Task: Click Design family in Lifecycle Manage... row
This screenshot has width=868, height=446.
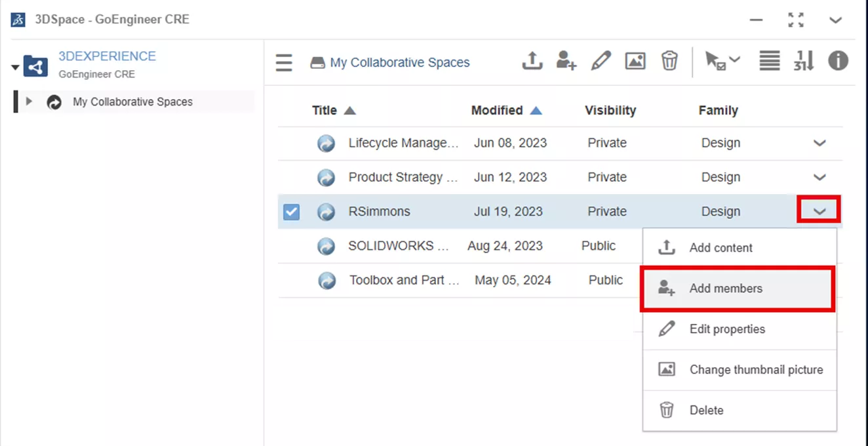Action: (x=720, y=143)
